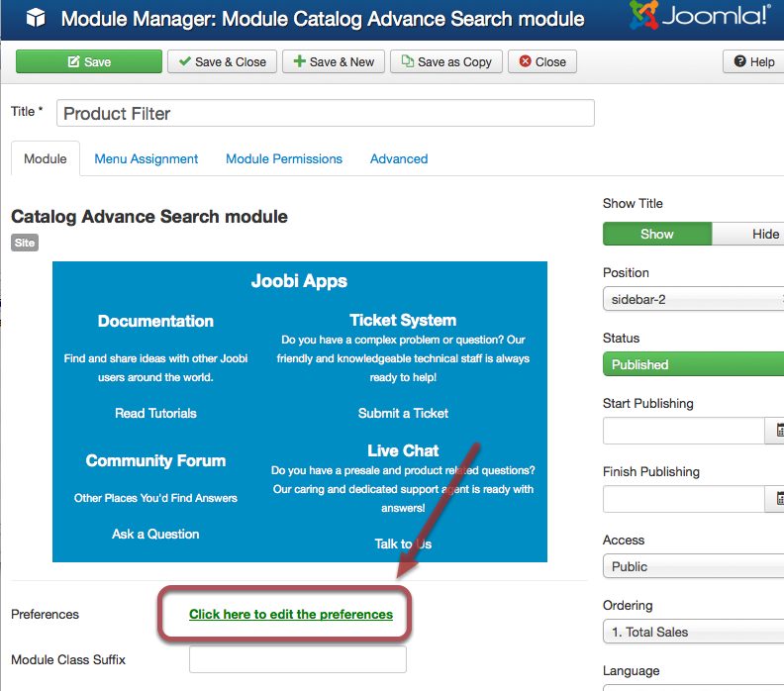Image resolution: width=784 pixels, height=691 pixels.
Task: Click the Ticket System heading
Action: 403,320
